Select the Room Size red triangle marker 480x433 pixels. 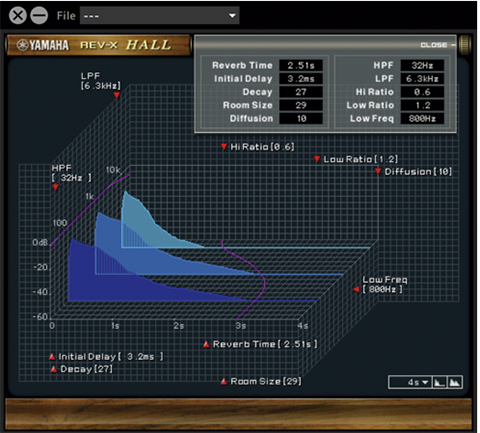click(224, 381)
